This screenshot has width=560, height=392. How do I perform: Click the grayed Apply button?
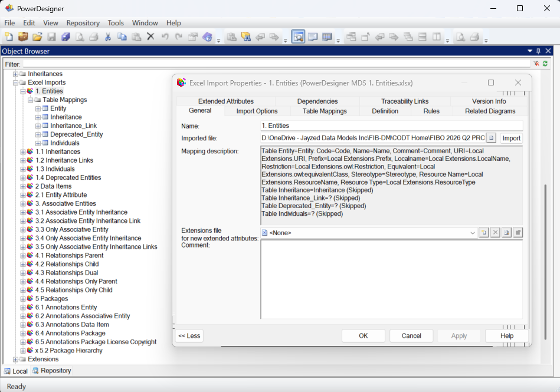tap(459, 335)
